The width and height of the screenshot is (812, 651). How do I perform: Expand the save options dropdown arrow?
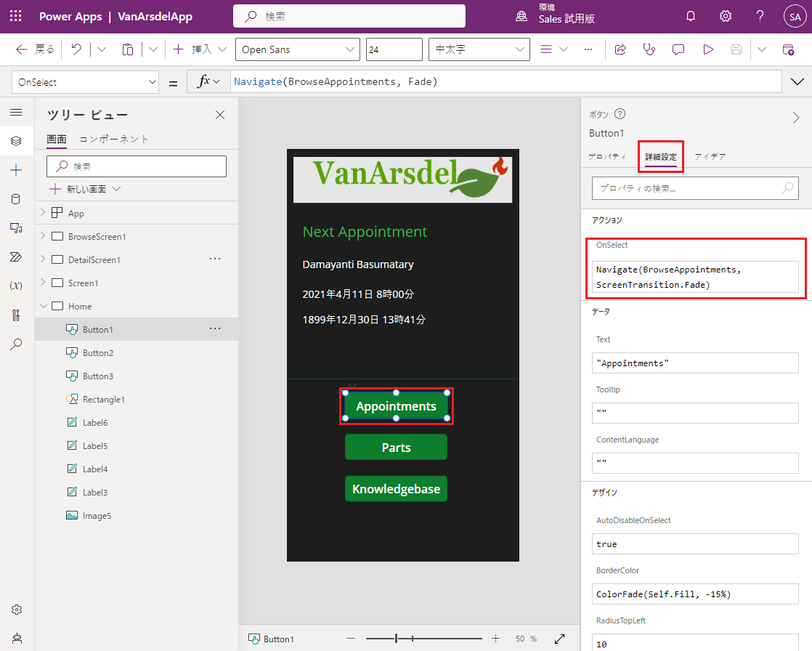[761, 49]
